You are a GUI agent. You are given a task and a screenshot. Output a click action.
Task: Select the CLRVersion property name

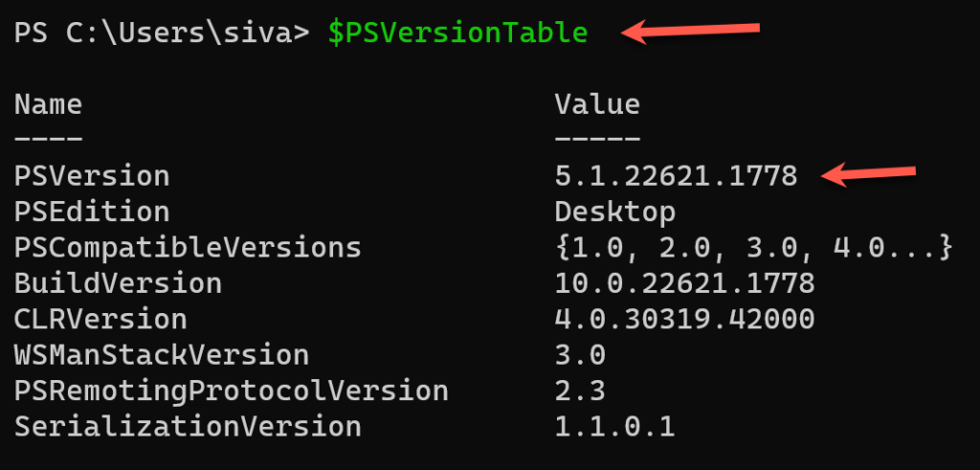(x=100, y=319)
